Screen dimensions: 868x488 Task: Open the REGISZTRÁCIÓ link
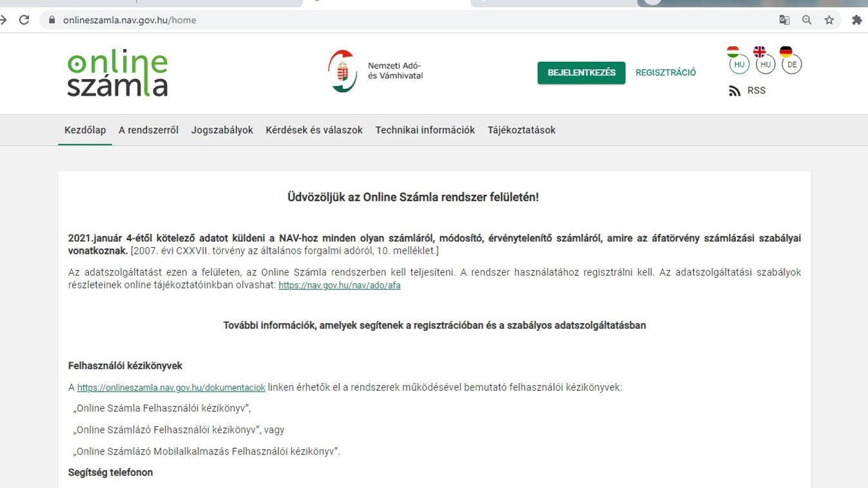[x=666, y=73]
